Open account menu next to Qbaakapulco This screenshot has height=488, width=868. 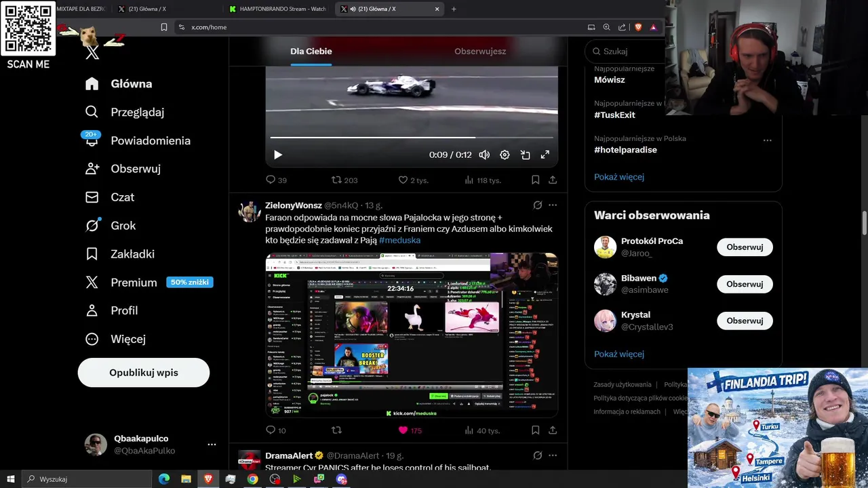(212, 445)
